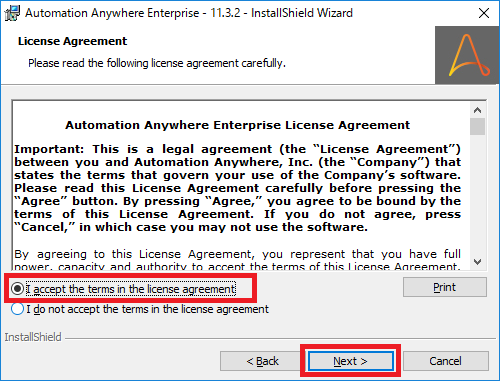This screenshot has height=381, width=500.
Task: Close the InstallShield Wizard window
Action: point(484,13)
